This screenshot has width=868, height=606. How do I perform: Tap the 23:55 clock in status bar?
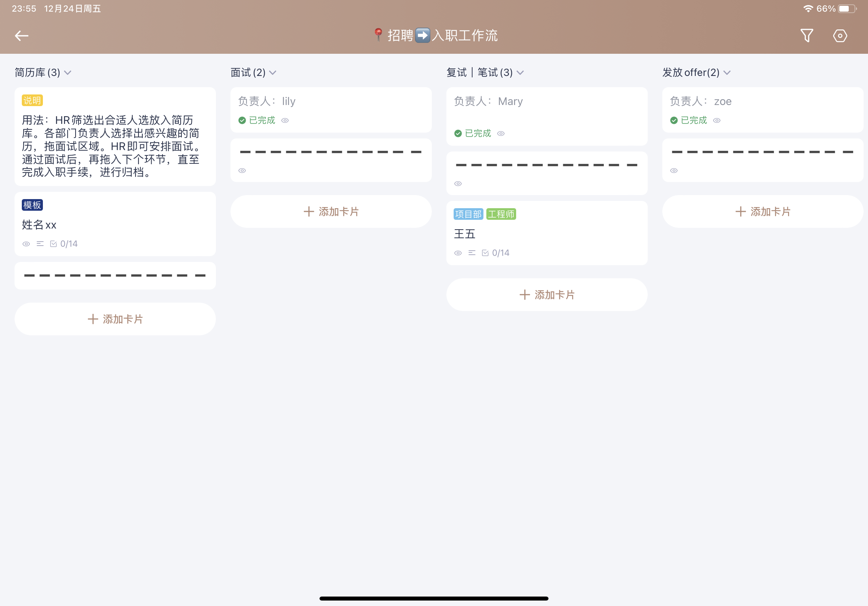coord(24,8)
